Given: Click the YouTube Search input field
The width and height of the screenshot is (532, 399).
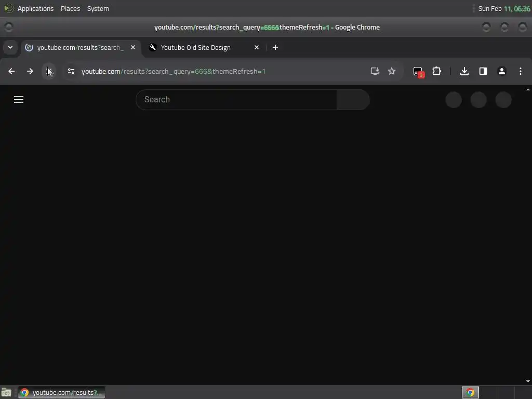Looking at the screenshot, I should (236, 99).
